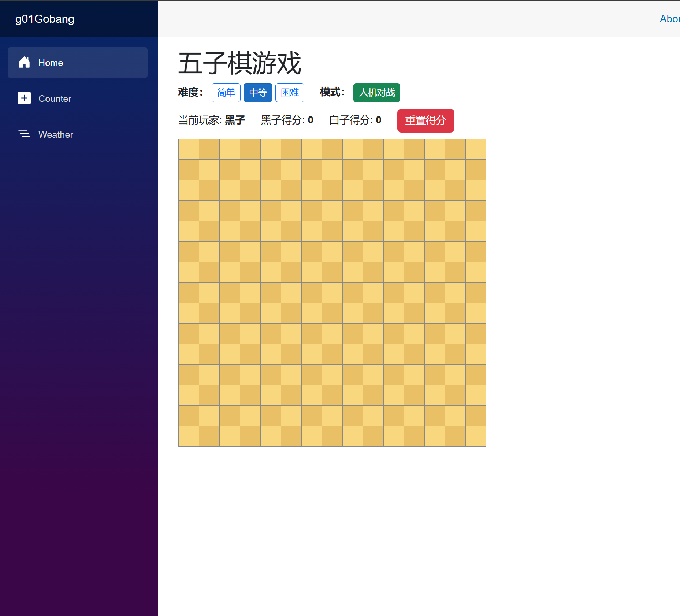680x616 pixels.
Task: Open the Weather page
Action: pos(56,134)
